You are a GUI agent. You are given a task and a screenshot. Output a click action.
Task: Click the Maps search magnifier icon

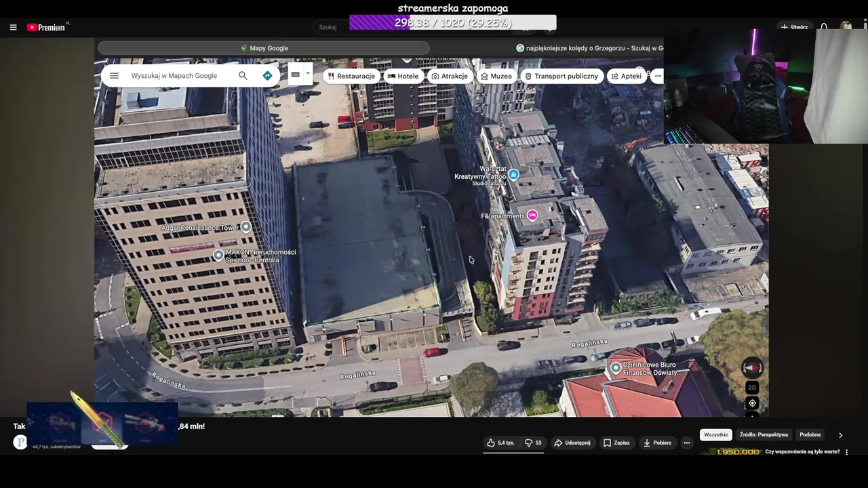click(x=243, y=76)
